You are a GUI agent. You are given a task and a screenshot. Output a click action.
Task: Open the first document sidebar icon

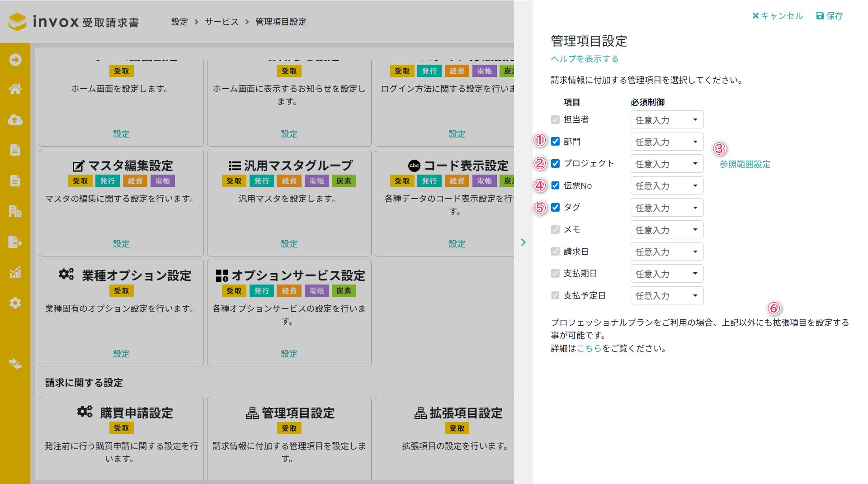[x=15, y=150]
